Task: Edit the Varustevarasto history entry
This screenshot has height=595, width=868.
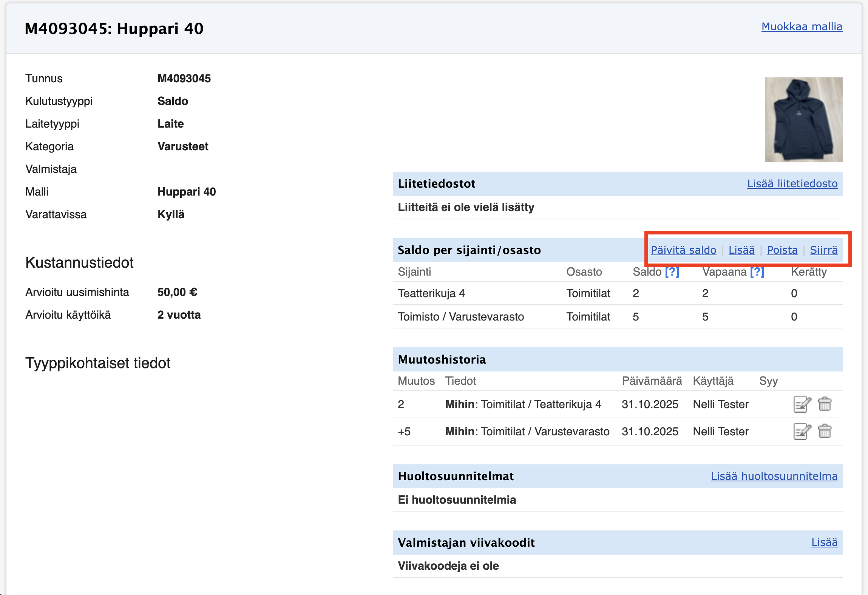Action: coord(802,432)
